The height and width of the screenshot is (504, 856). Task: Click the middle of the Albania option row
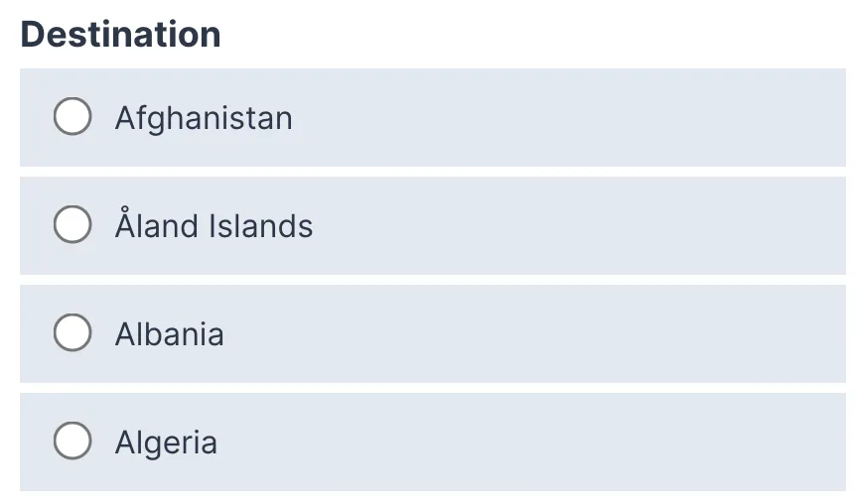[433, 334]
